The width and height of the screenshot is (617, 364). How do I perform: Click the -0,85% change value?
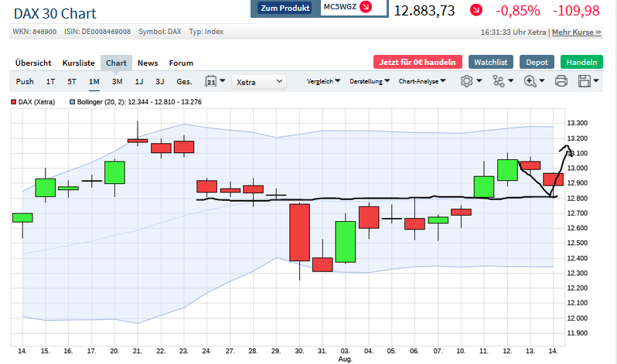[518, 11]
